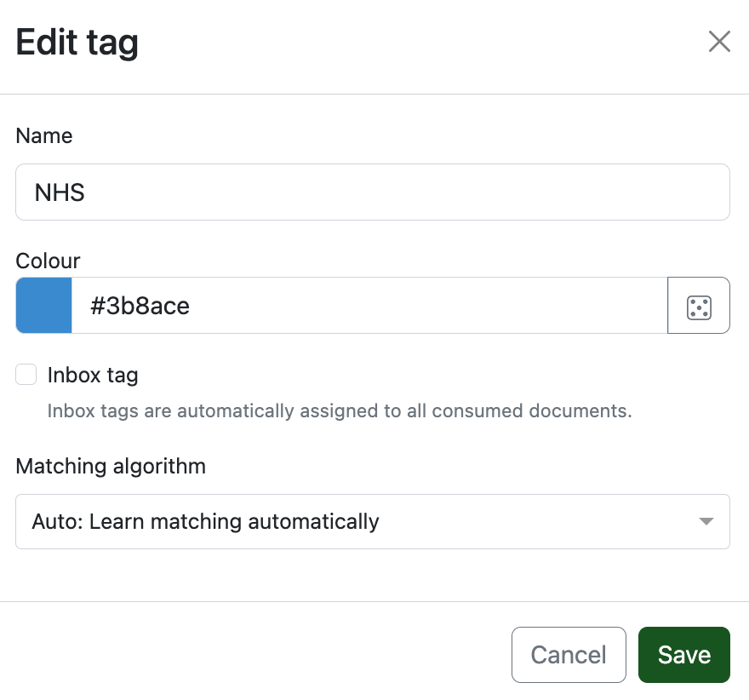
Task: Randomize colour with the dice icon
Action: pyautogui.click(x=699, y=306)
